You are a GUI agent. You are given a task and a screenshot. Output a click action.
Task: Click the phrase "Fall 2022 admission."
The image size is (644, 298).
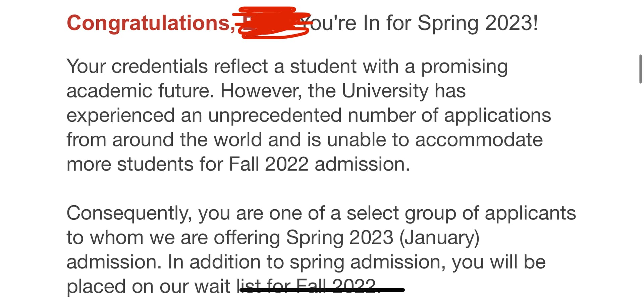pos(319,164)
